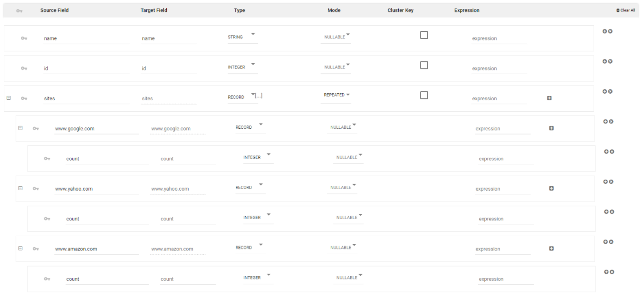Add a row after the name field
Viewport: 644px width, 297px height.
click(x=605, y=31)
